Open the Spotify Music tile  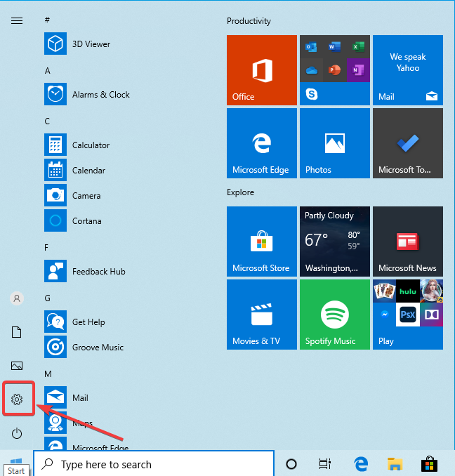(x=335, y=315)
